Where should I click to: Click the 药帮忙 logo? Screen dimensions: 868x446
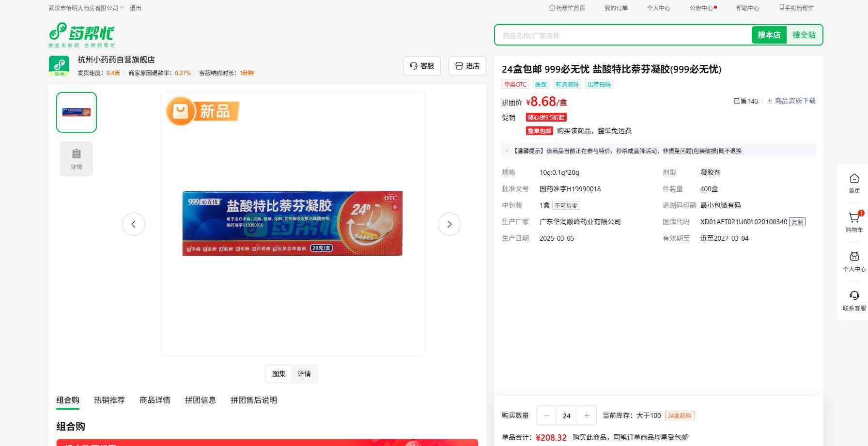81,34
